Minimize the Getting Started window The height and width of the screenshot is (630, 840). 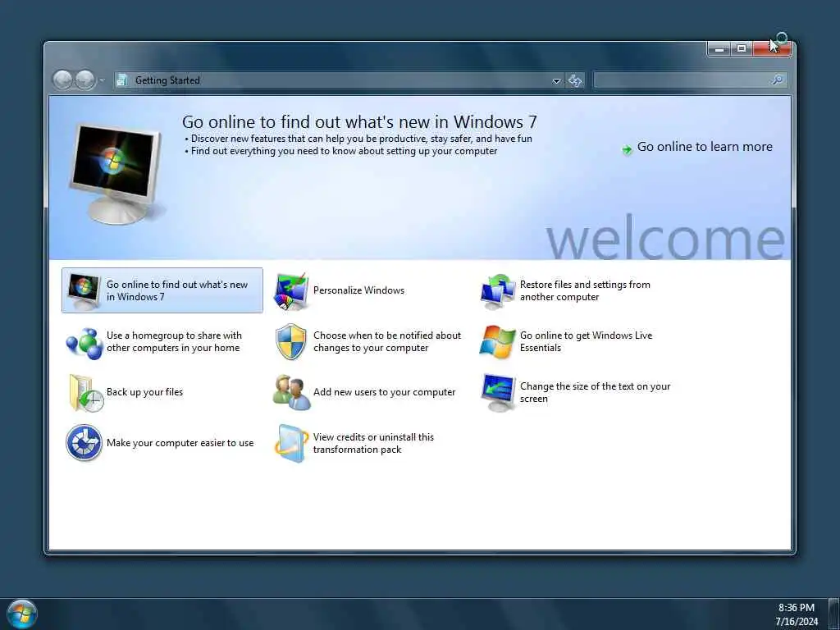pyautogui.click(x=719, y=49)
